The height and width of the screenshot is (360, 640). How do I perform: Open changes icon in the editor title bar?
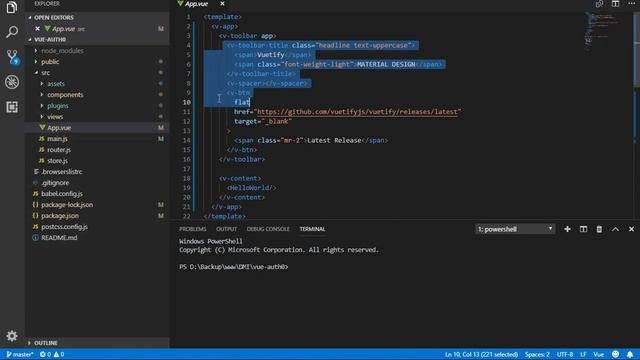[599, 4]
